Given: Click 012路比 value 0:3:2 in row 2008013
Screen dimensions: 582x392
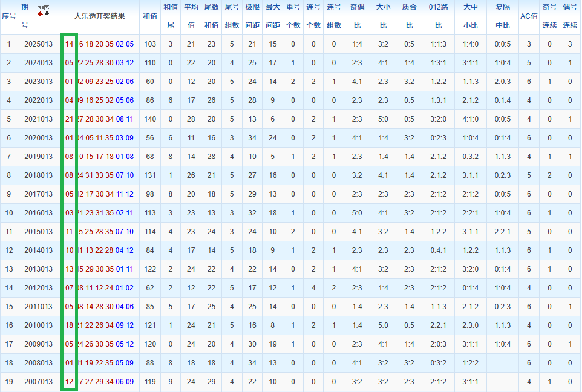Looking at the screenshot, I should (x=439, y=363).
